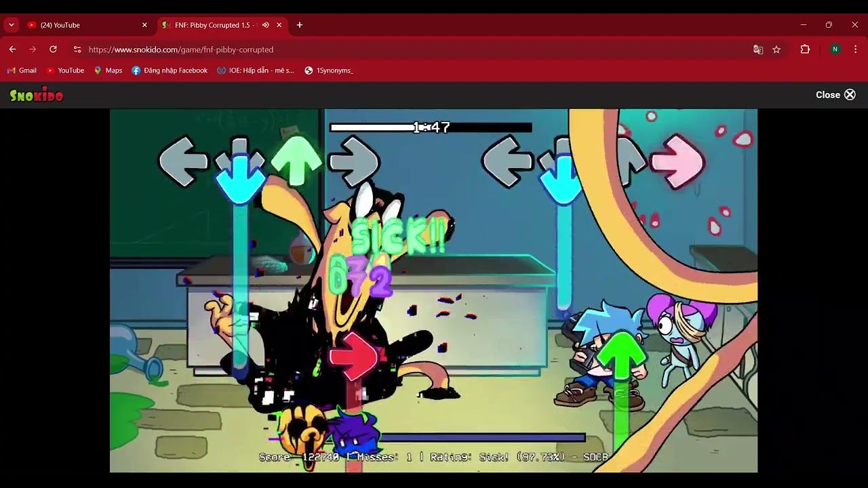Click the Snokido logo

(x=37, y=96)
